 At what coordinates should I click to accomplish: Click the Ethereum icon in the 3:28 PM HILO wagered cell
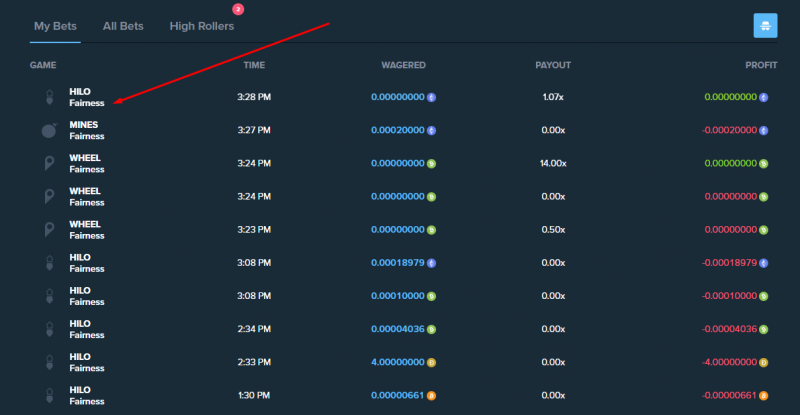pos(431,97)
